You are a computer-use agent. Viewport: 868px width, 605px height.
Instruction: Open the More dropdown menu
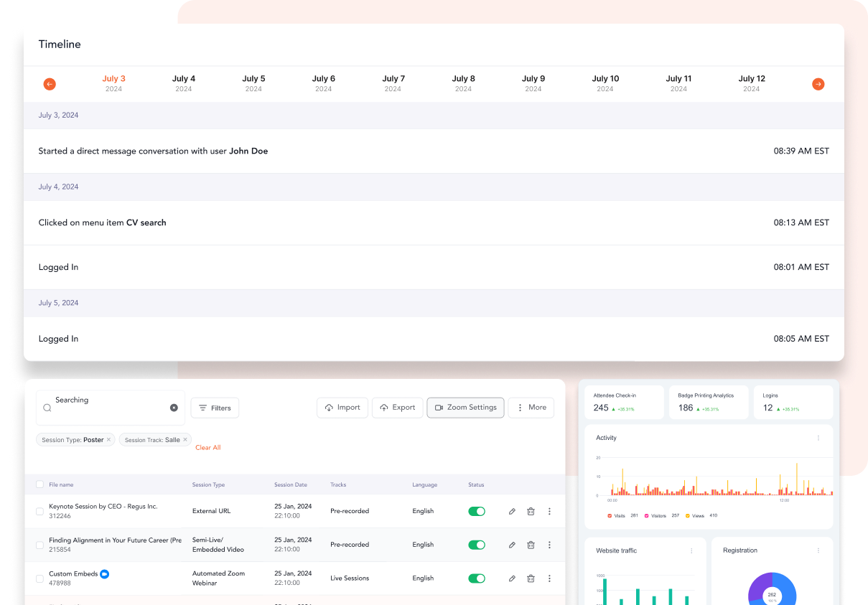(530, 408)
